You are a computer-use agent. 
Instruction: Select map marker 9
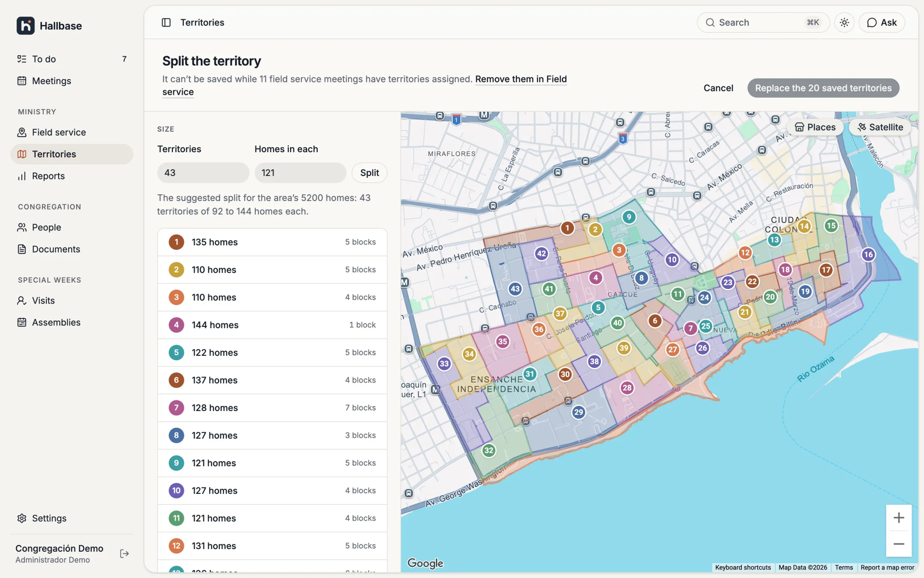(x=629, y=217)
